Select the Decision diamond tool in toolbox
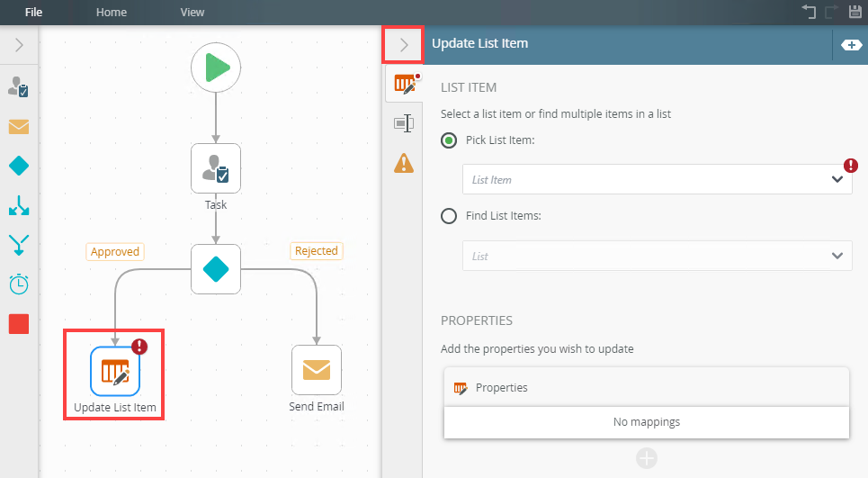The width and height of the screenshot is (868, 478). [19, 166]
